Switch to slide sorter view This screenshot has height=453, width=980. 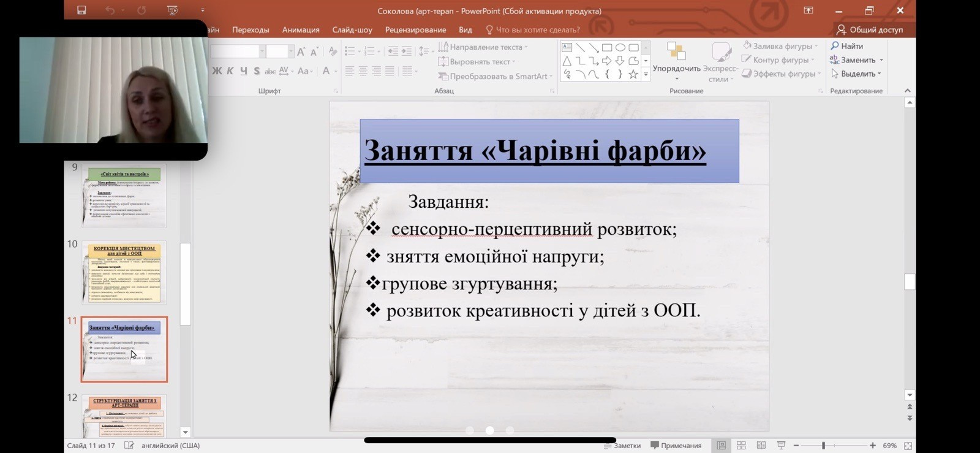tap(741, 446)
